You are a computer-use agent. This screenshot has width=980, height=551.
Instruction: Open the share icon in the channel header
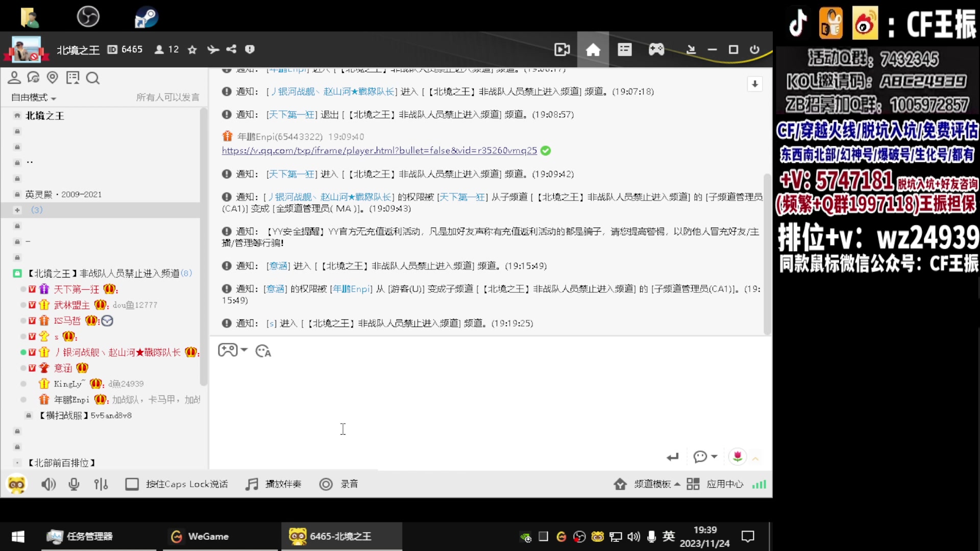(x=231, y=49)
